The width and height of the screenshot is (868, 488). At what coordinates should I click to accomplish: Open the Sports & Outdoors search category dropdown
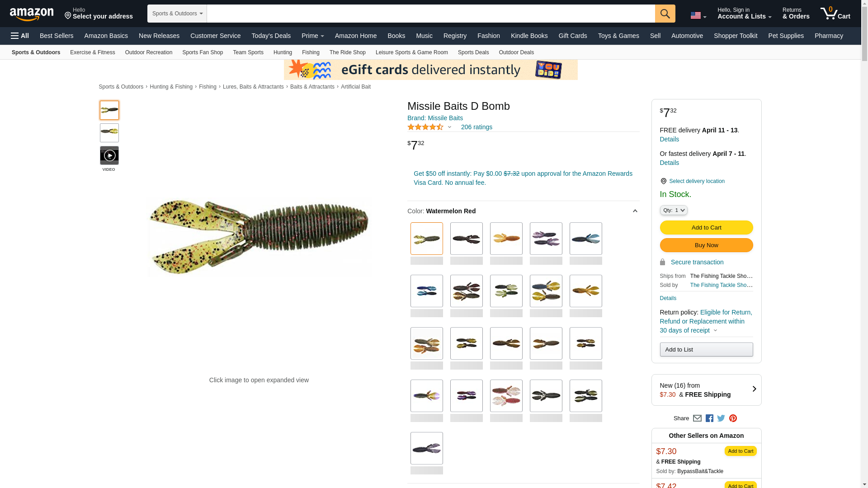(177, 14)
